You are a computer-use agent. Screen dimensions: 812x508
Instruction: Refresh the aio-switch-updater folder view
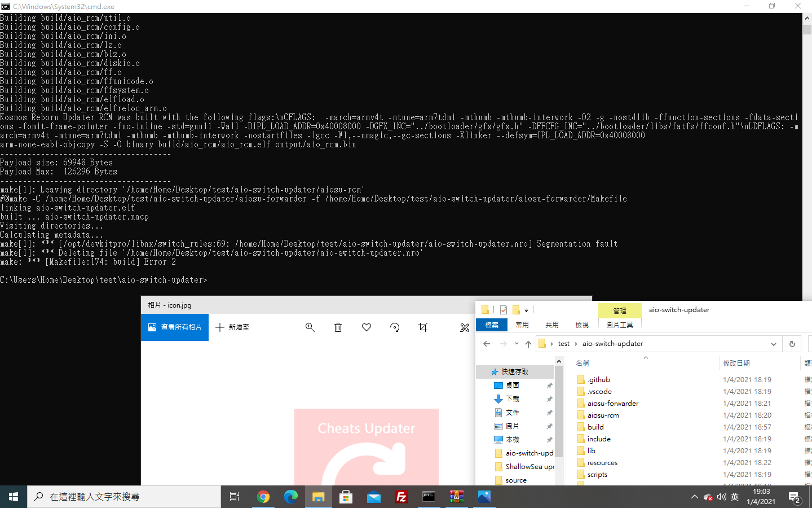[x=792, y=343]
